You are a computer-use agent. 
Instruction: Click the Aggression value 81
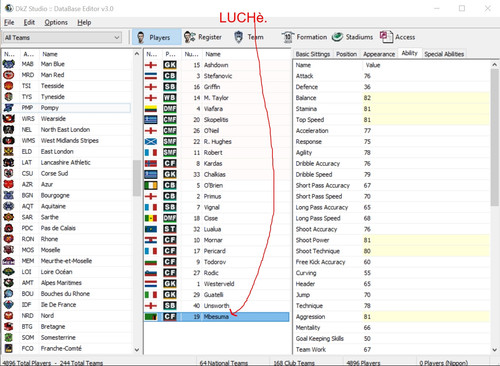tap(367, 317)
